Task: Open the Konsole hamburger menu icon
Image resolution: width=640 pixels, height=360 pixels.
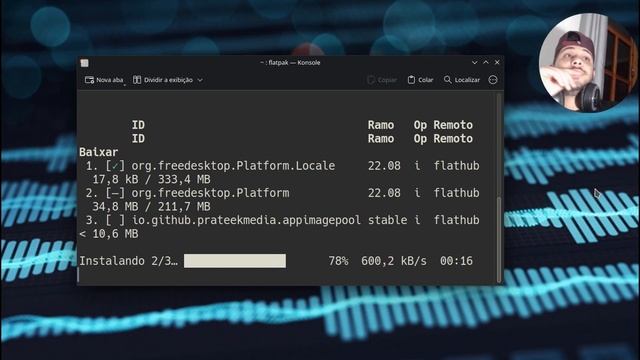Action: [x=493, y=80]
